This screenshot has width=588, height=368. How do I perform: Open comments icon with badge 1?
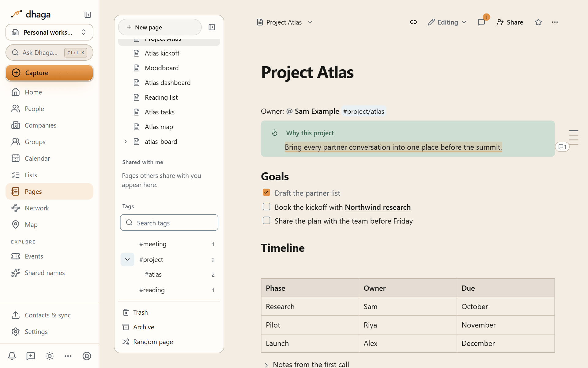(x=481, y=22)
